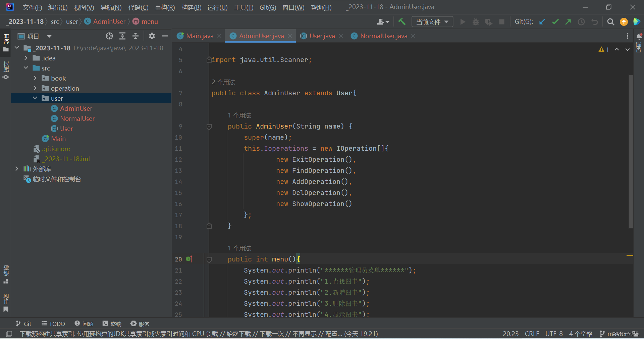Open the 构建(B) menu

(191, 7)
